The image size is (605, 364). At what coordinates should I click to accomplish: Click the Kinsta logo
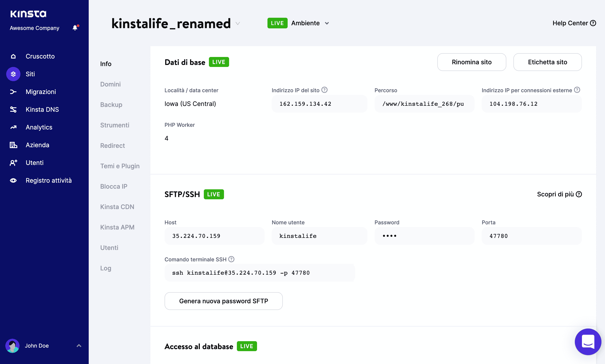28,14
